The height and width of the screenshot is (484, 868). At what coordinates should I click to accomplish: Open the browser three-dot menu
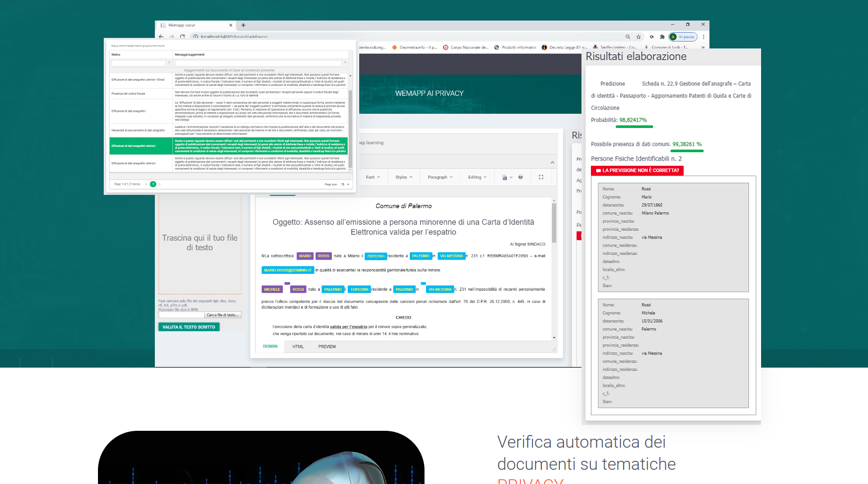(704, 37)
